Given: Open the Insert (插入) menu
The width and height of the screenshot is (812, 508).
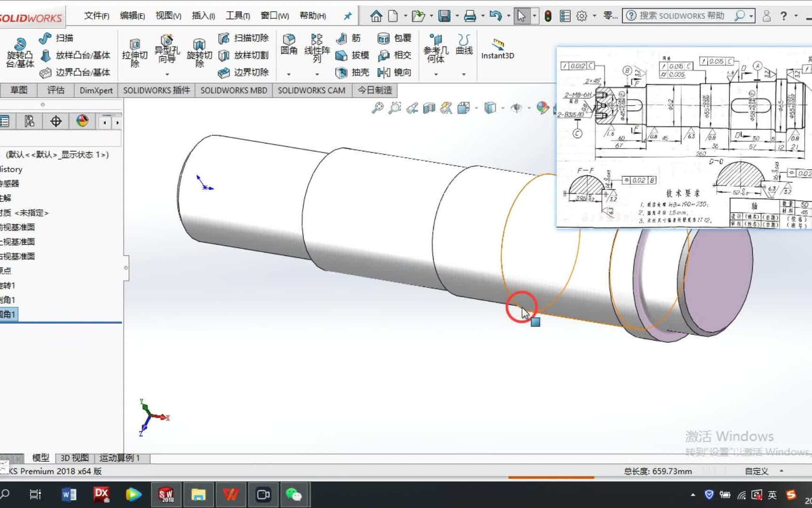Looking at the screenshot, I should click(x=203, y=16).
